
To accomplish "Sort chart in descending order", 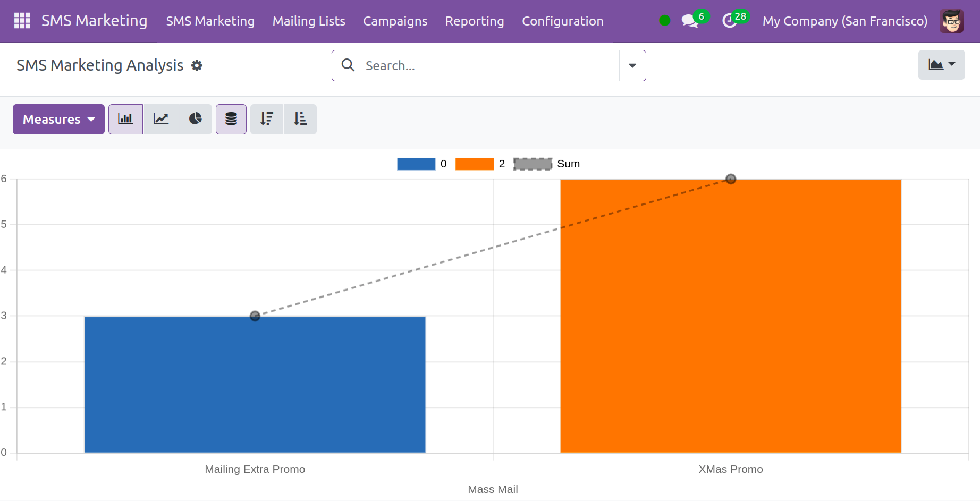I will click(x=266, y=119).
